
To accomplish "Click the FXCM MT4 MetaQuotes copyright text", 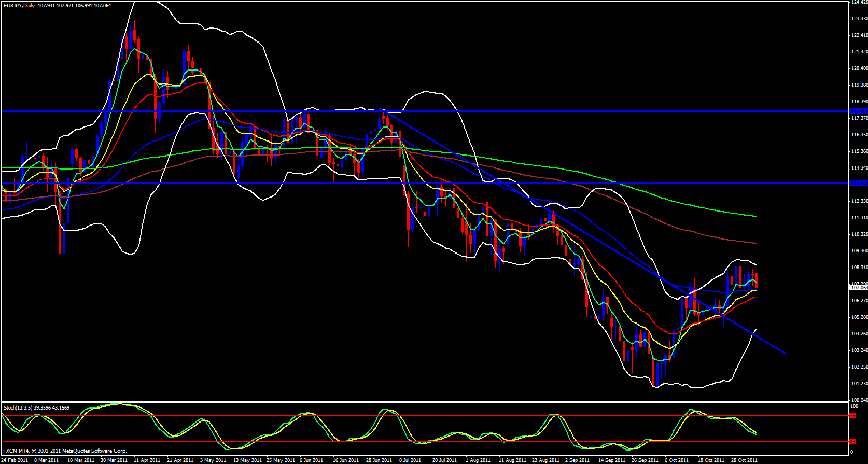I will (x=65, y=451).
